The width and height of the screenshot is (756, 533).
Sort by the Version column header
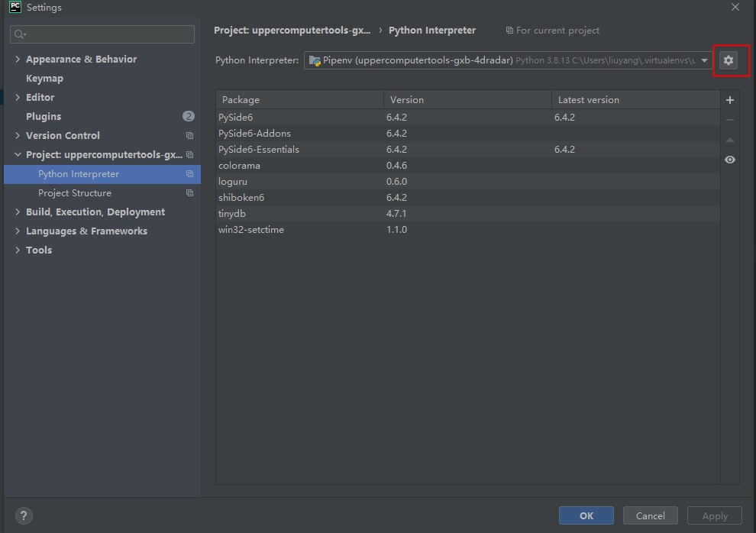(467, 100)
